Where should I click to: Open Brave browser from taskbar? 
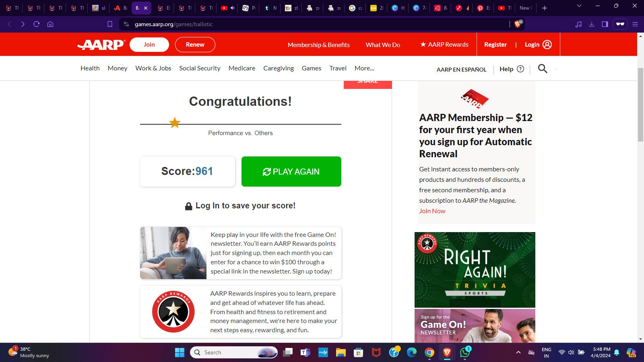(447, 353)
